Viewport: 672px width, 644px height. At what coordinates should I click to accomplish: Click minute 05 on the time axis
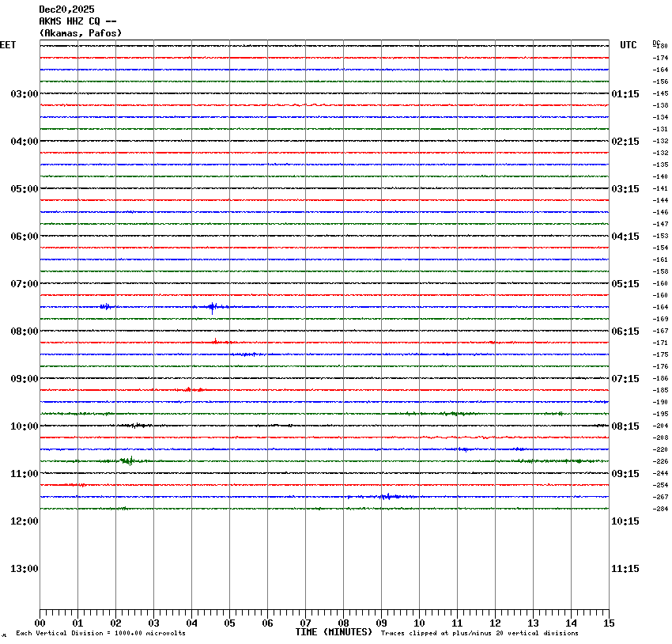point(229,623)
